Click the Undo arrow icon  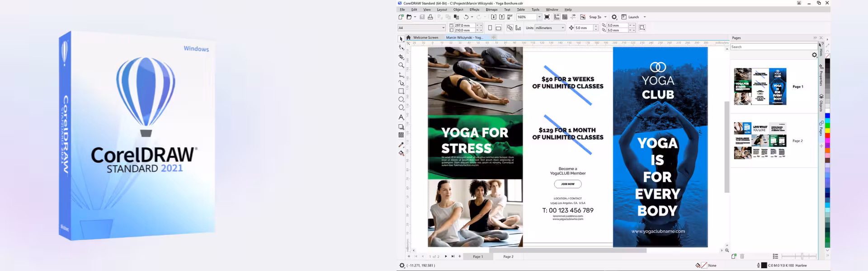coord(466,17)
